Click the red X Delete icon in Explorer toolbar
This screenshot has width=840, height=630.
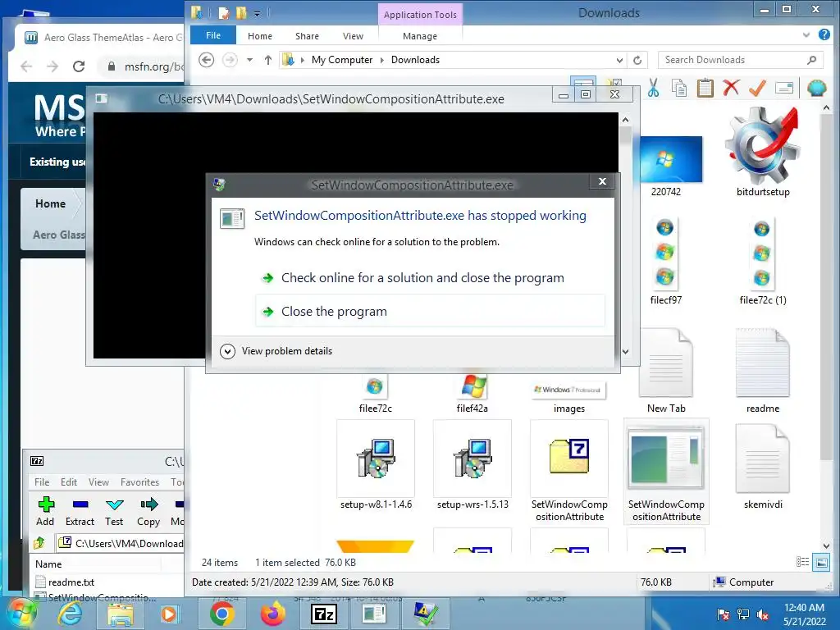coord(731,88)
